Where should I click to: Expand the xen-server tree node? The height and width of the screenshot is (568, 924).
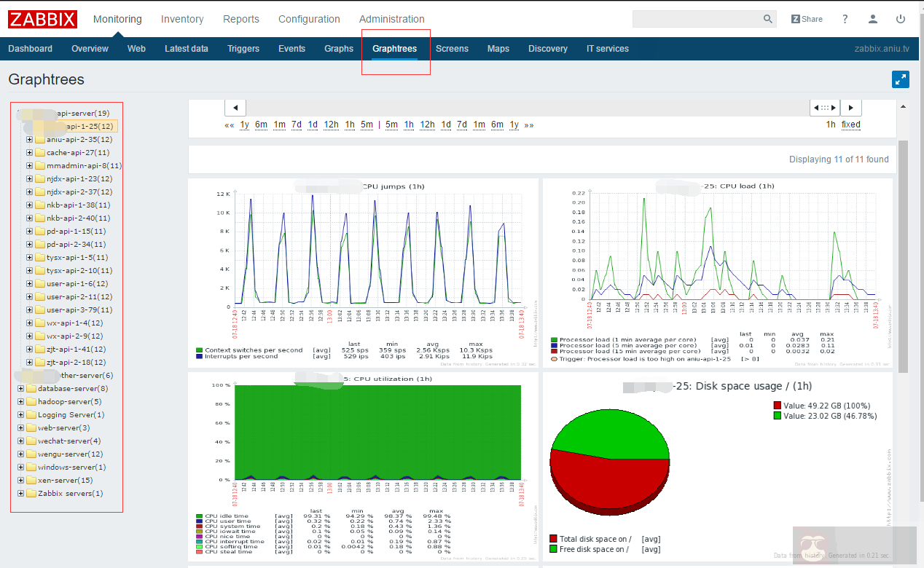(20, 480)
